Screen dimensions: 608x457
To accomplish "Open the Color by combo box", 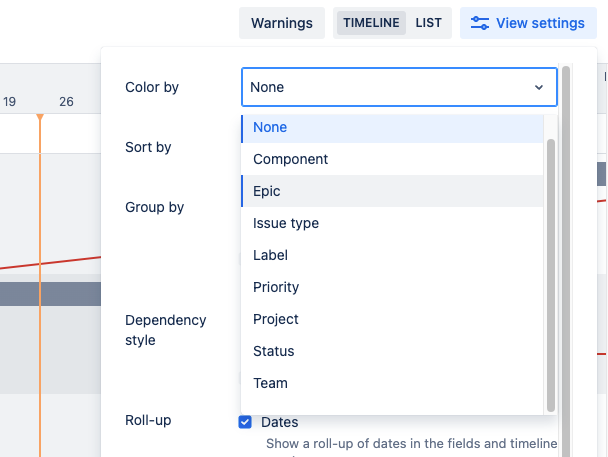I will [398, 87].
